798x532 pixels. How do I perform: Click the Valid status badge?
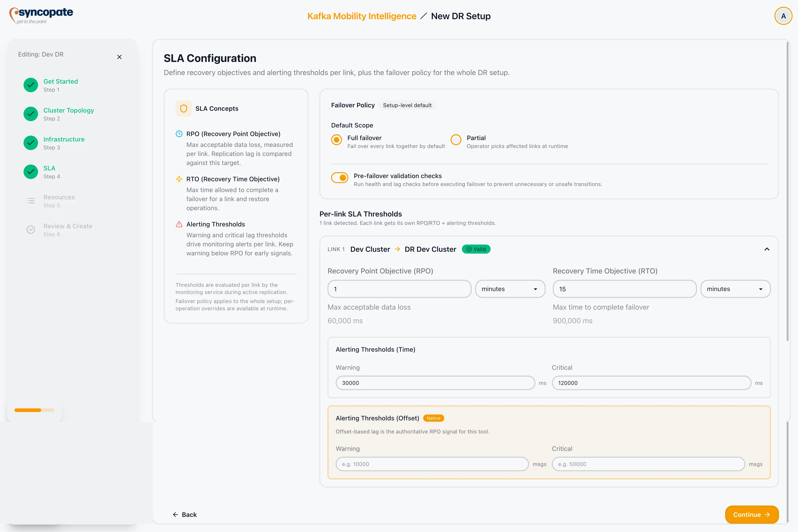[476, 249]
